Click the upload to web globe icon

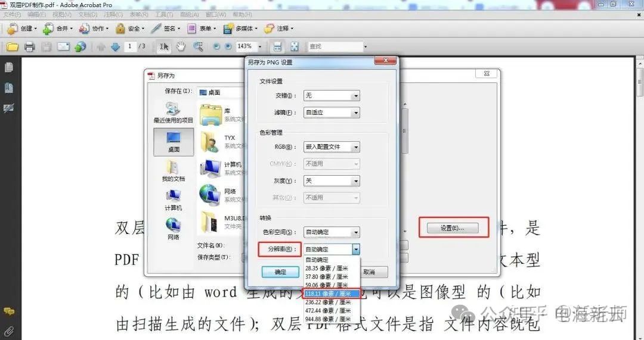point(80,46)
